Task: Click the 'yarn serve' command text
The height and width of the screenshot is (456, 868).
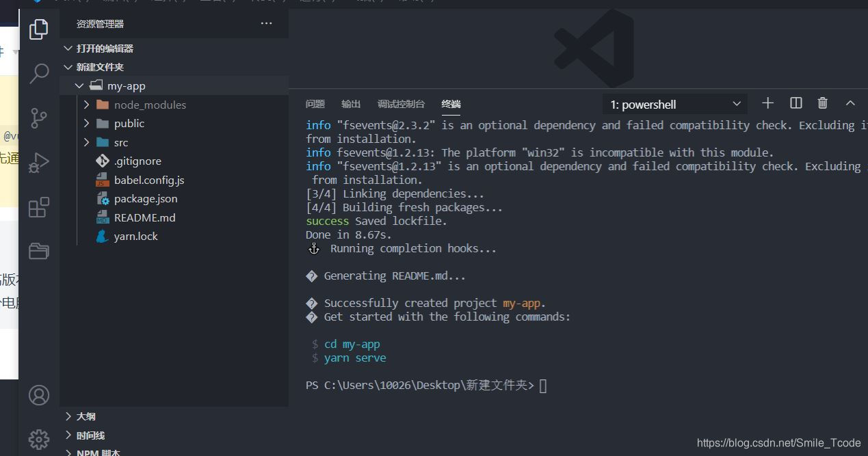Action: click(355, 358)
